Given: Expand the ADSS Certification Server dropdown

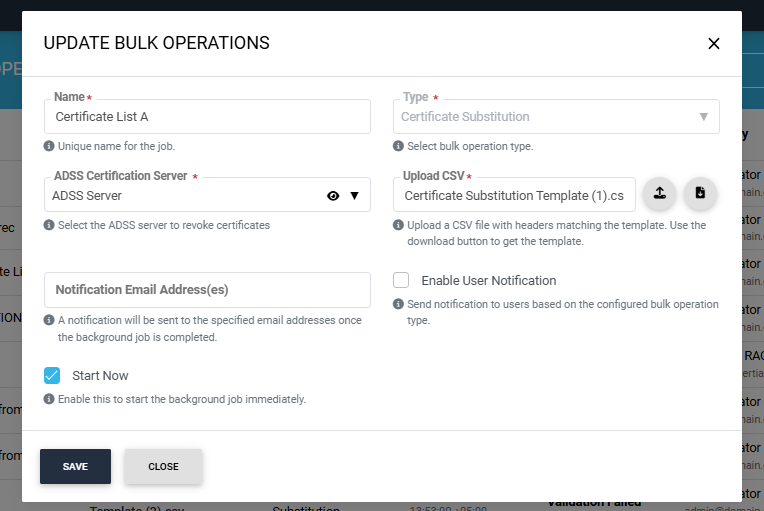Looking at the screenshot, I should coord(354,196).
